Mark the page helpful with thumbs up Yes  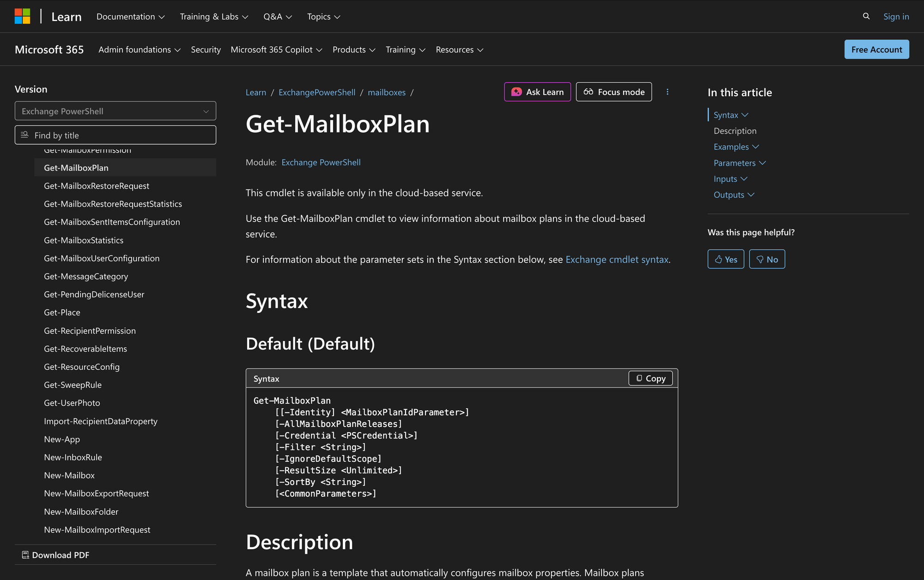pos(725,259)
